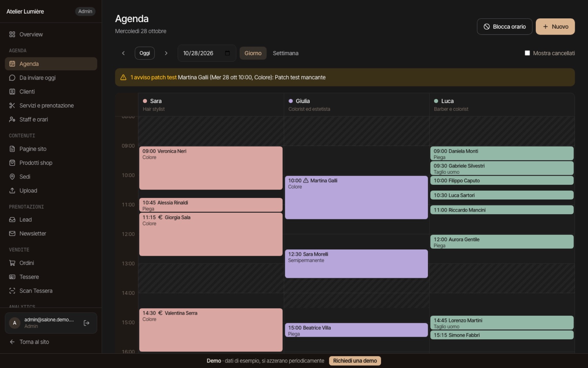The width and height of the screenshot is (588, 368).
Task: Click the date input field showing 10/28/2026
Action: pyautogui.click(x=207, y=53)
